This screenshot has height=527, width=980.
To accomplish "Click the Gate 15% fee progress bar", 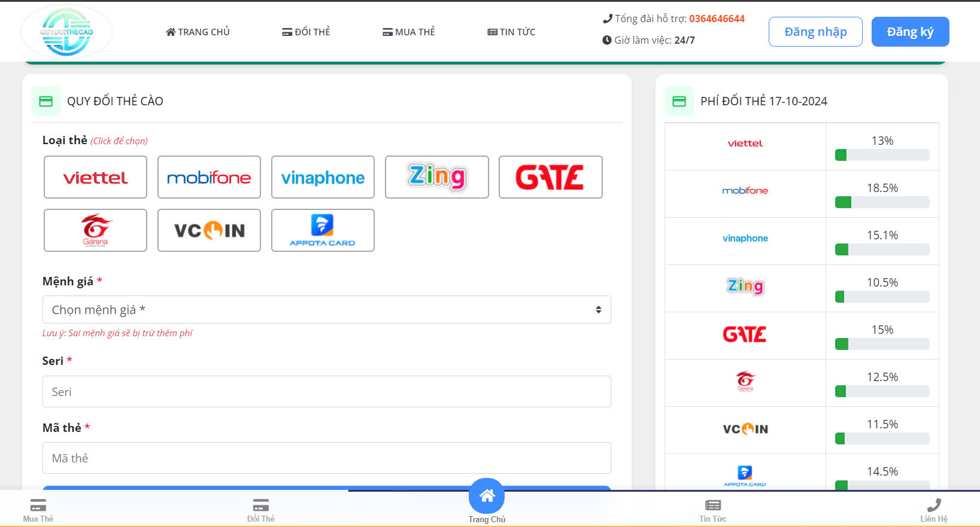I will coord(882,344).
